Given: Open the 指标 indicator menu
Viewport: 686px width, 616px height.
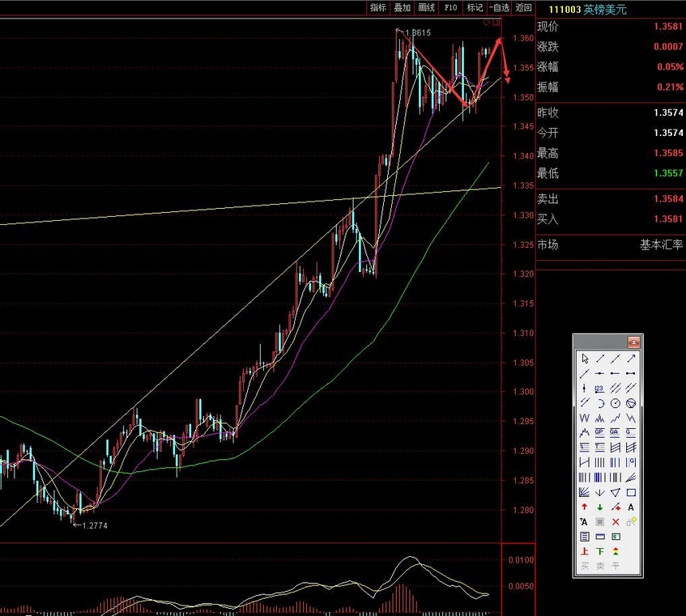Looking at the screenshot, I should coord(378,8).
